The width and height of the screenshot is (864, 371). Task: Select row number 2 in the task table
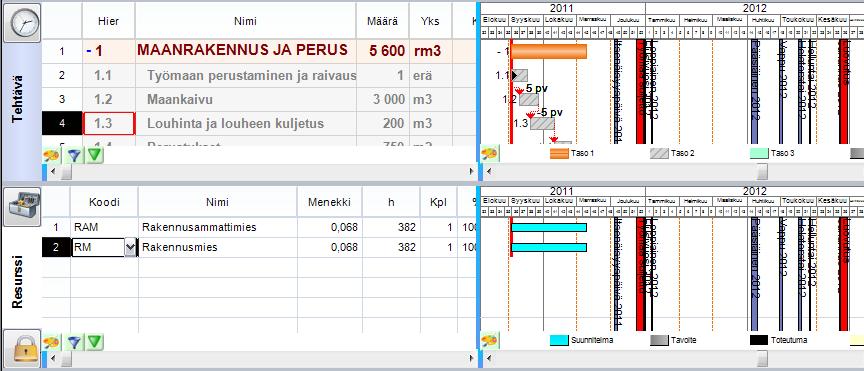point(62,76)
